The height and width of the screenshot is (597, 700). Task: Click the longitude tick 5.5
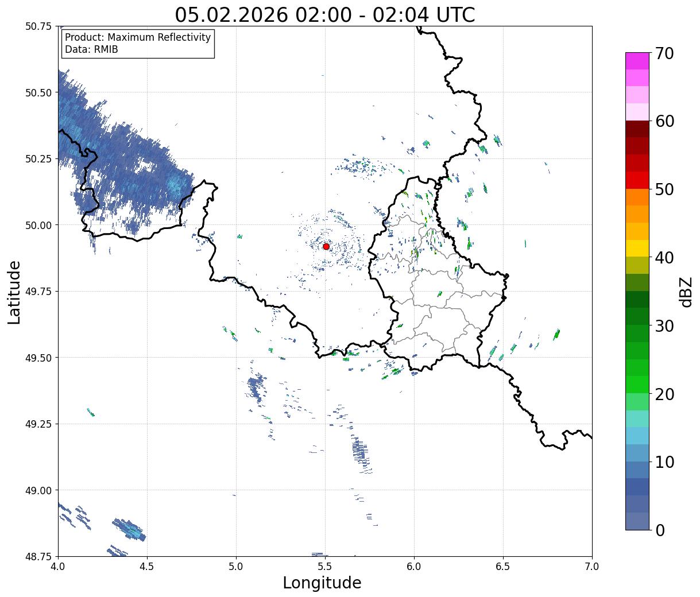click(325, 566)
